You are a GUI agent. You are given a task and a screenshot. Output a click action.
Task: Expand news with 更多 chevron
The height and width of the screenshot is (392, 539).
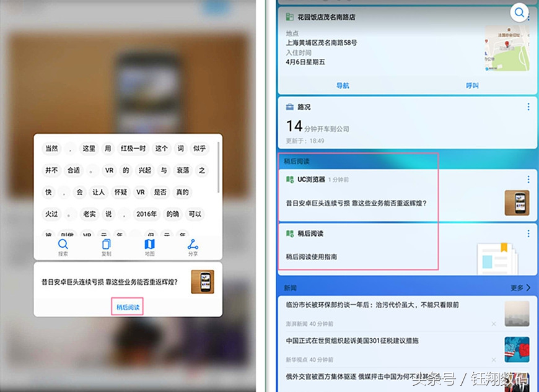click(x=520, y=287)
